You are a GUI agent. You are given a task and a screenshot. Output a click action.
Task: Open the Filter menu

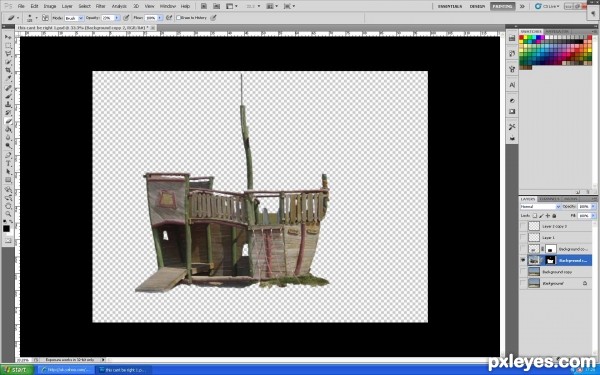tap(101, 6)
